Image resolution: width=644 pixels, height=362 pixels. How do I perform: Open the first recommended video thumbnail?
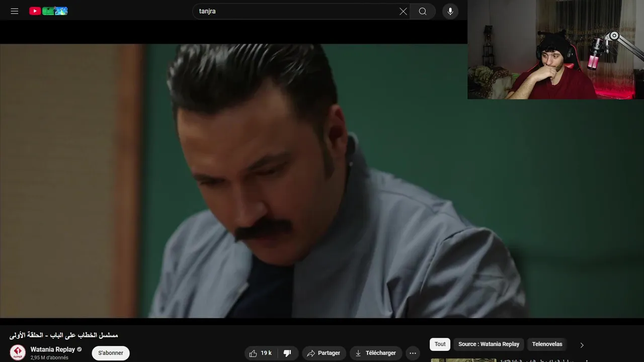463,360
